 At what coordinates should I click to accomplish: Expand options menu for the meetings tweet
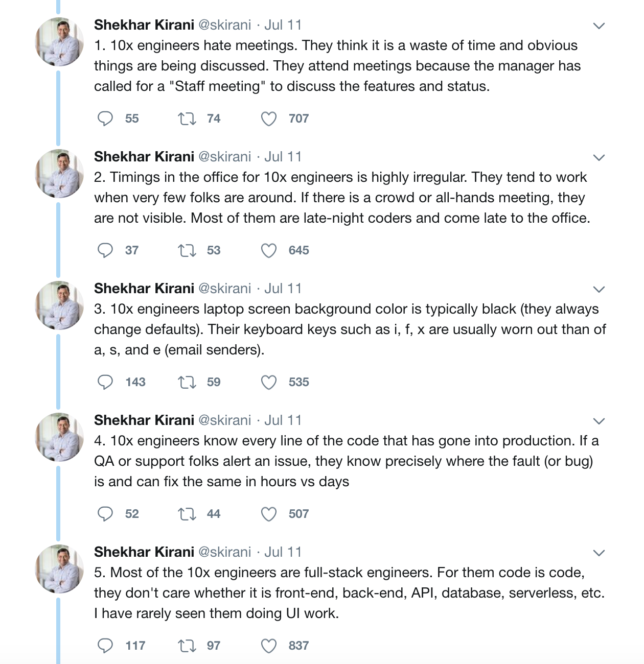coord(599,26)
